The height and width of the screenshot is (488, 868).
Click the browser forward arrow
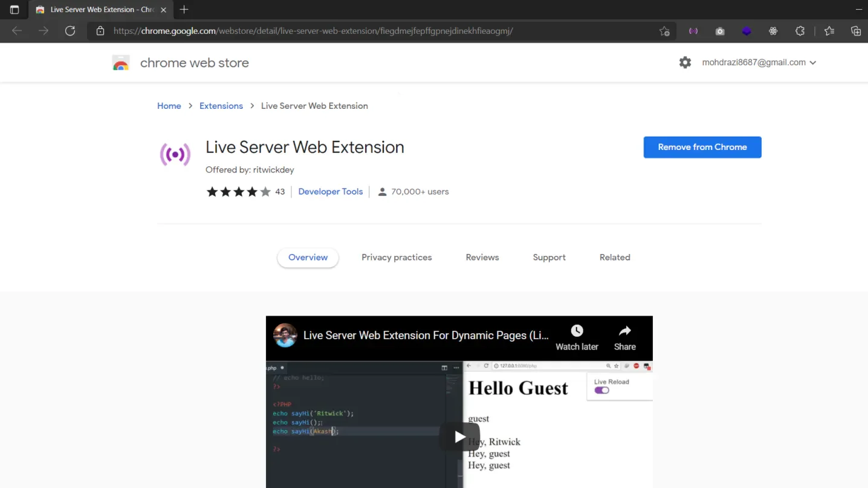pyautogui.click(x=44, y=31)
